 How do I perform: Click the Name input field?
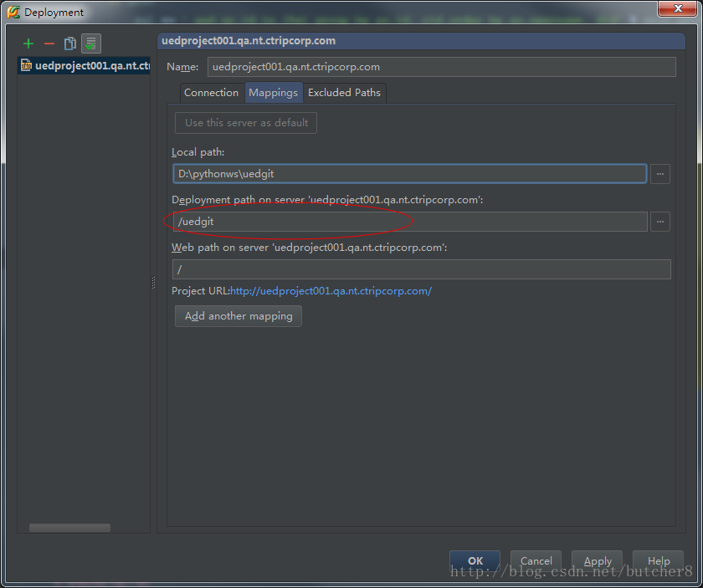click(x=441, y=67)
